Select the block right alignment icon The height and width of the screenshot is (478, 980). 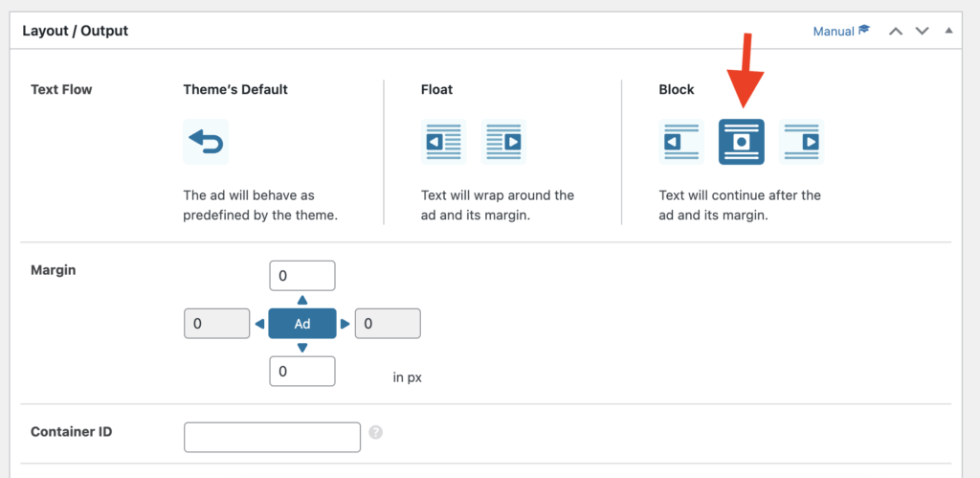(x=801, y=142)
